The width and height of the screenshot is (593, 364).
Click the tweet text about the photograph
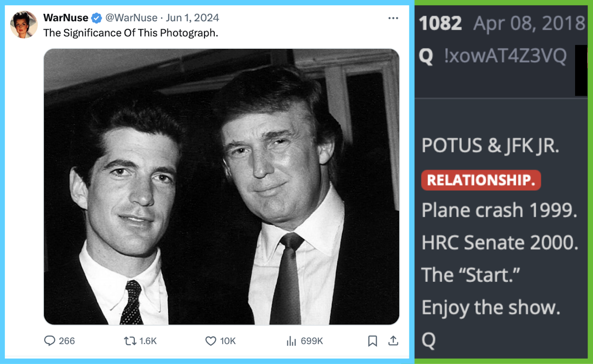pyautogui.click(x=131, y=33)
